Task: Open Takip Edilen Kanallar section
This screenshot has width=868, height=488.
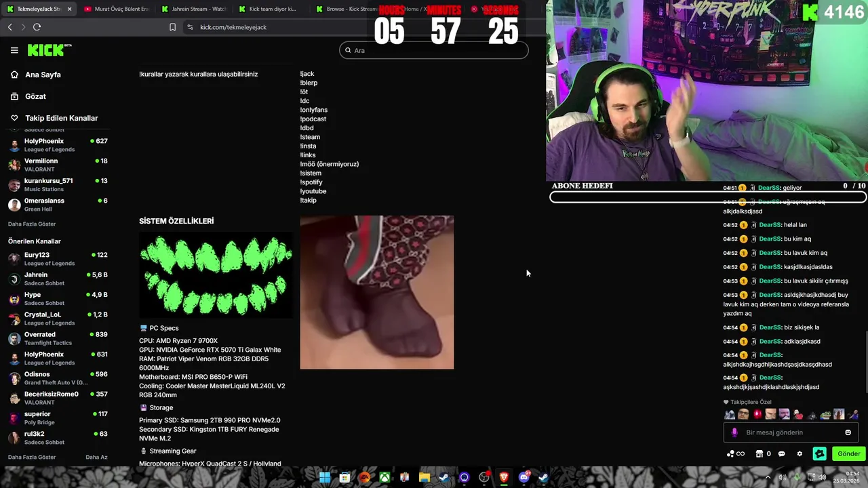Action: 54,118
